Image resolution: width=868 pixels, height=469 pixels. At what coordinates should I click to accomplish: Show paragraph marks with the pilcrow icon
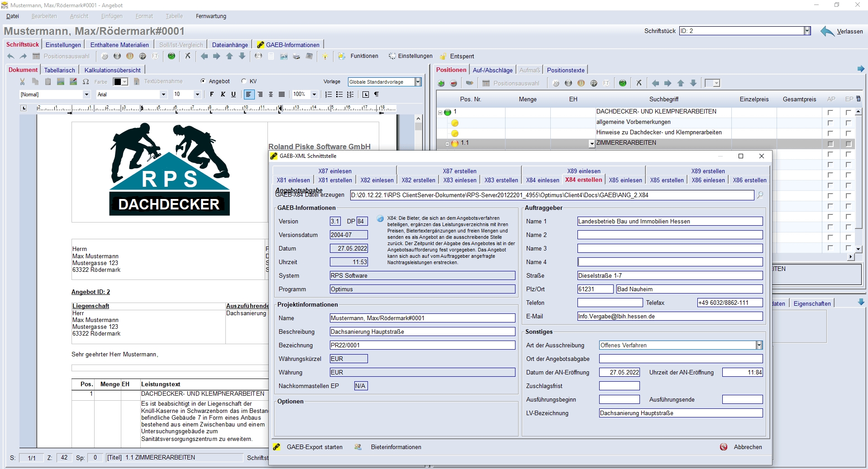(377, 95)
